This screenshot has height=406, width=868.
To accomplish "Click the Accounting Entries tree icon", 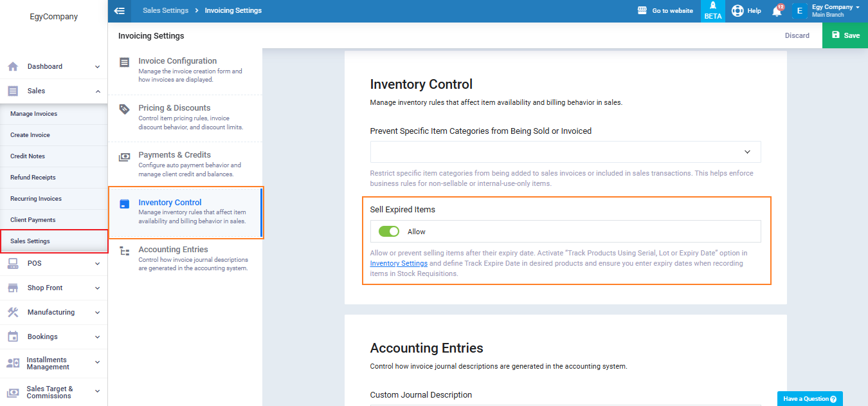I will [125, 251].
